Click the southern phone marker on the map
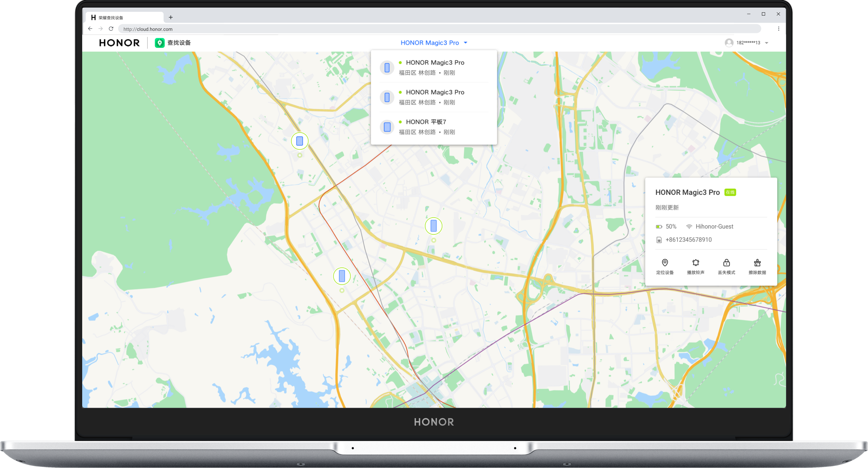 (x=342, y=276)
